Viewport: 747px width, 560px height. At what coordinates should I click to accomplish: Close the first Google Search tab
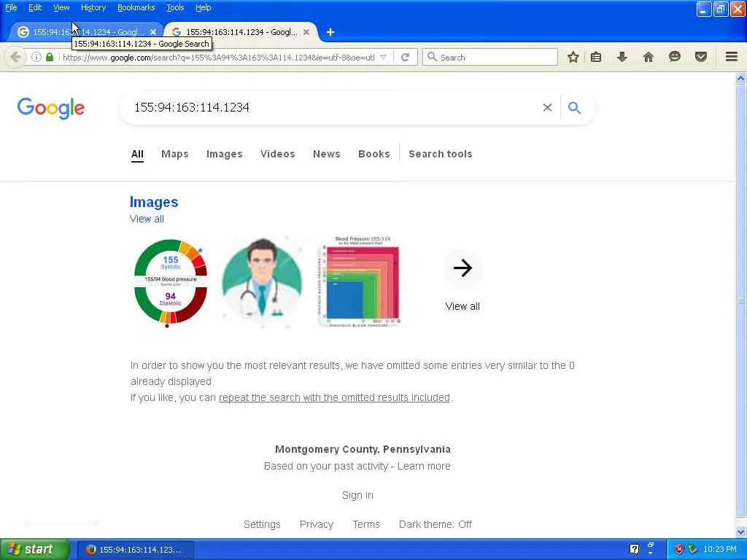[x=153, y=32]
